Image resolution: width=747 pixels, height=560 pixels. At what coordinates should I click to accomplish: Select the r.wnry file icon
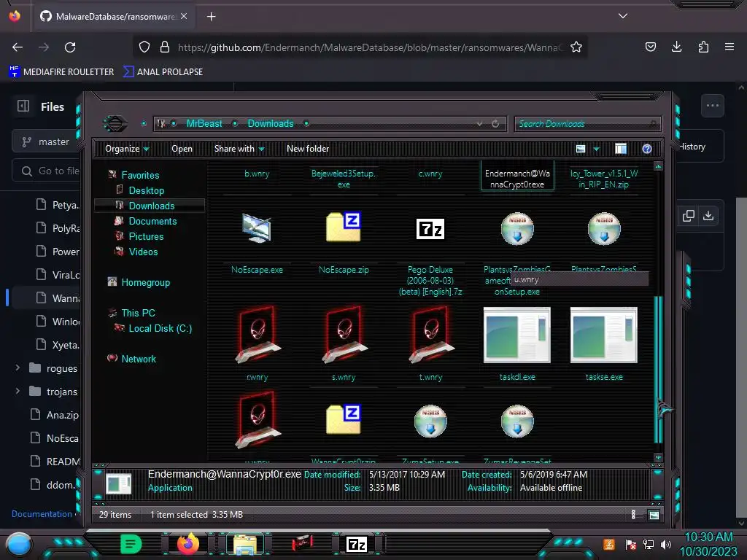point(258,335)
